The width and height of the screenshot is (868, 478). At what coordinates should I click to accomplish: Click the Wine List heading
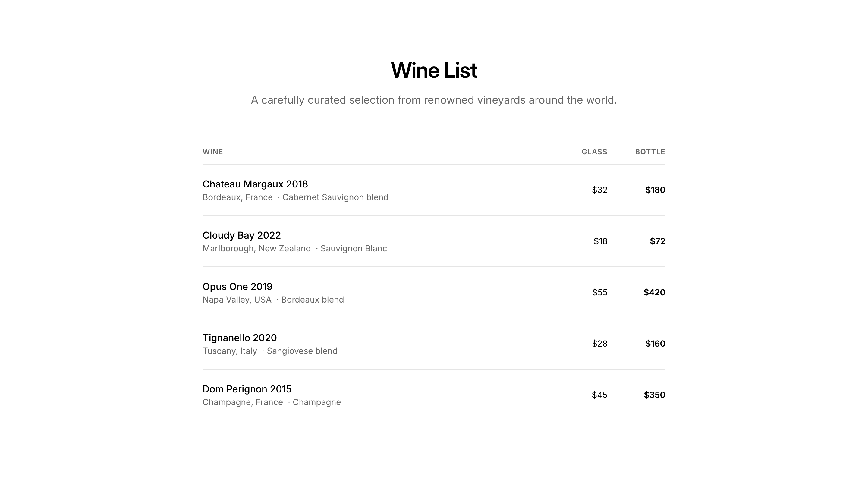point(434,71)
